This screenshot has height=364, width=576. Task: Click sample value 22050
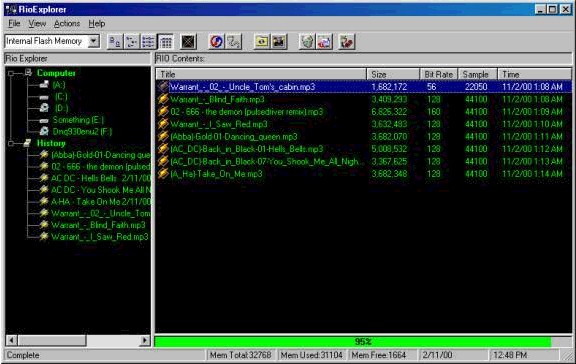pos(476,87)
